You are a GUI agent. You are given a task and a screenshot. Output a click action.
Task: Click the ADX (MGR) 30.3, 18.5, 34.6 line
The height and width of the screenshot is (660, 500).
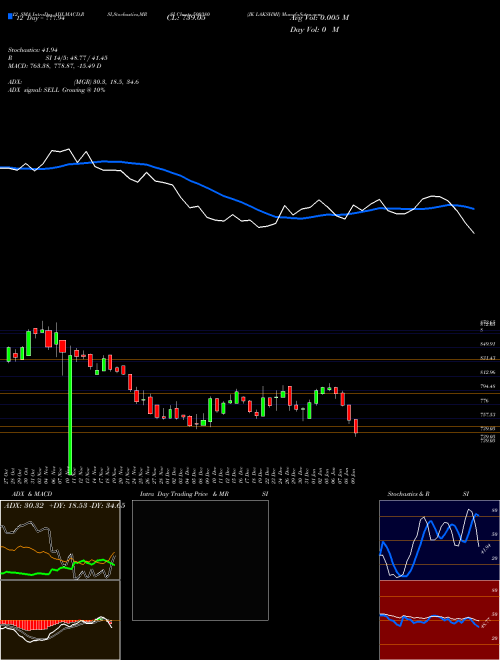point(74,82)
